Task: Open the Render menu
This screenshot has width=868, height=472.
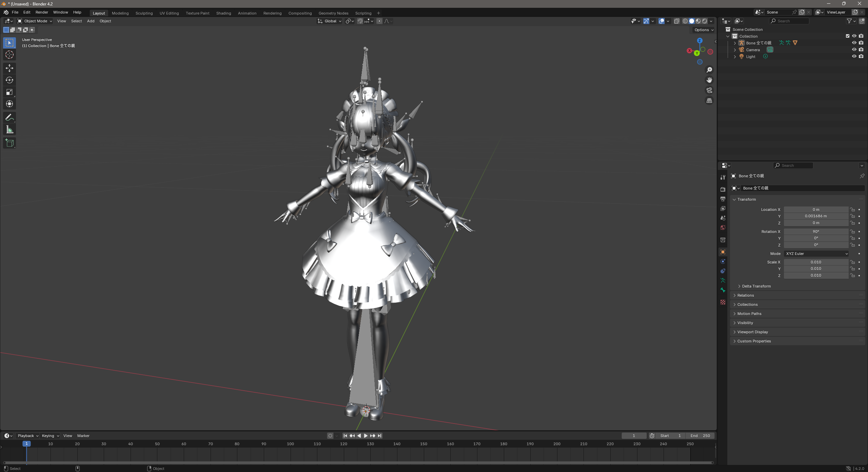Action: pyautogui.click(x=42, y=12)
